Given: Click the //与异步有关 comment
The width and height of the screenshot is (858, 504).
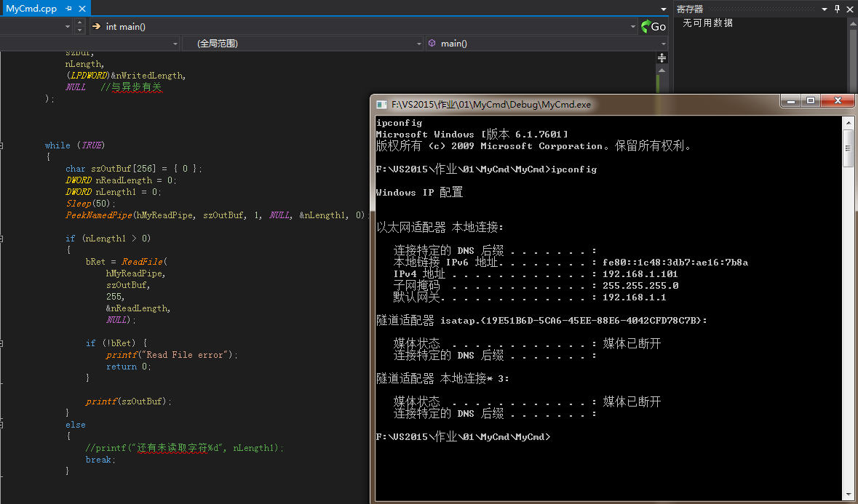Looking at the screenshot, I should pyautogui.click(x=131, y=87).
